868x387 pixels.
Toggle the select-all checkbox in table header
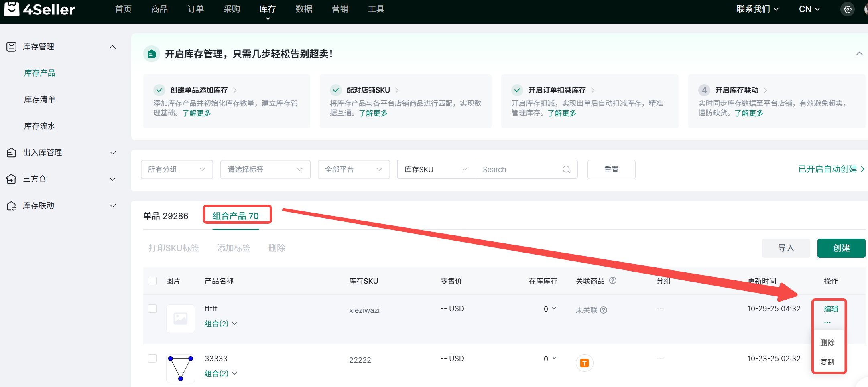tap(152, 281)
